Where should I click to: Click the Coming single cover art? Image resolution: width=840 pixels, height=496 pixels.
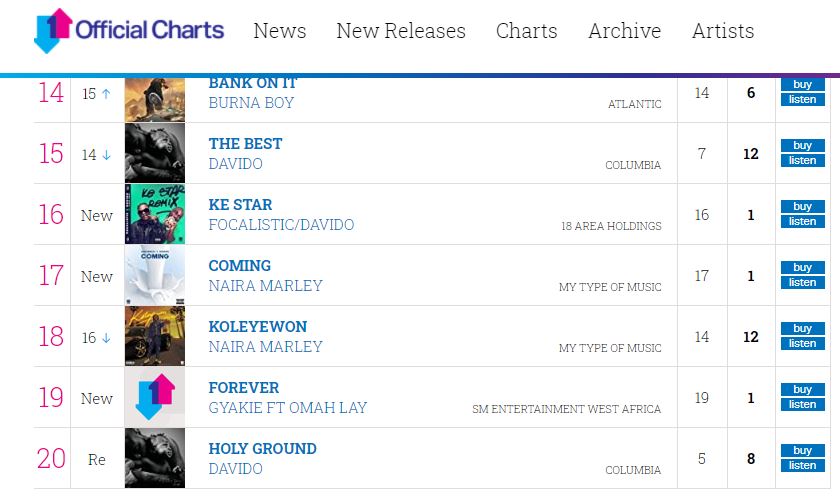click(x=155, y=275)
